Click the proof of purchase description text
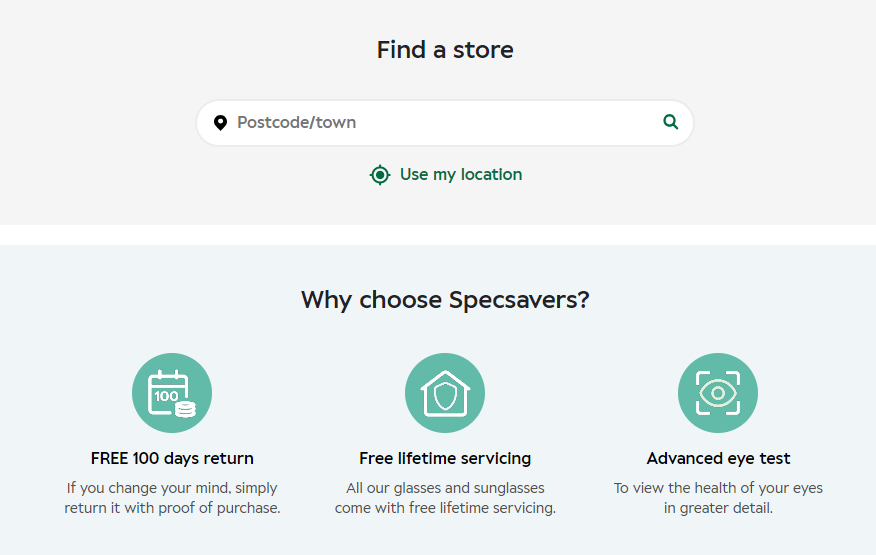The image size is (876, 555). [172, 498]
